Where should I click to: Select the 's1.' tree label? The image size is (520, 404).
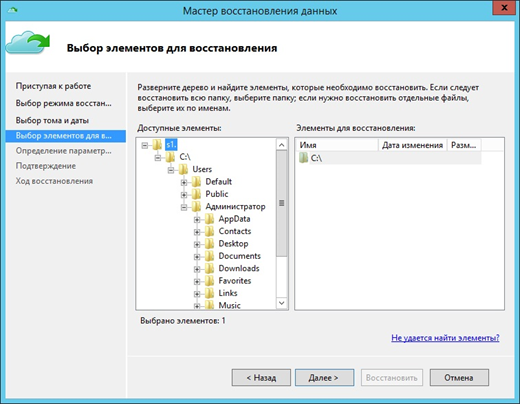(x=171, y=145)
